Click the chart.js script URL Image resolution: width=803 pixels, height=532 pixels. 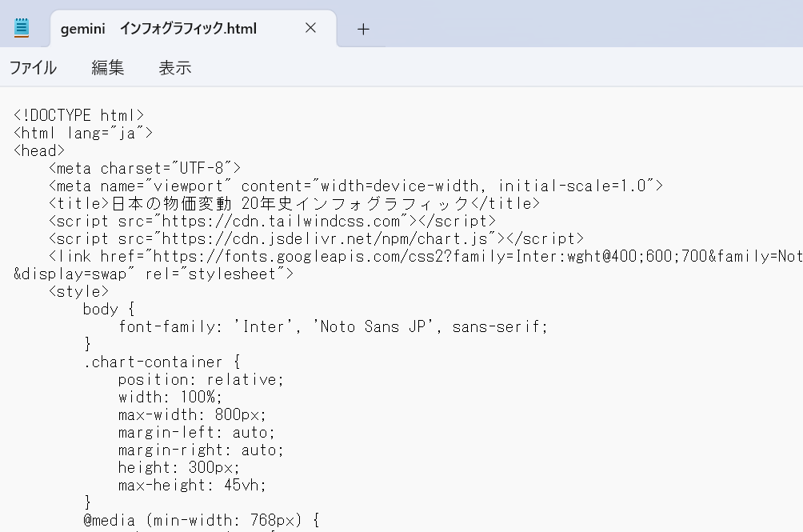tap(330, 238)
